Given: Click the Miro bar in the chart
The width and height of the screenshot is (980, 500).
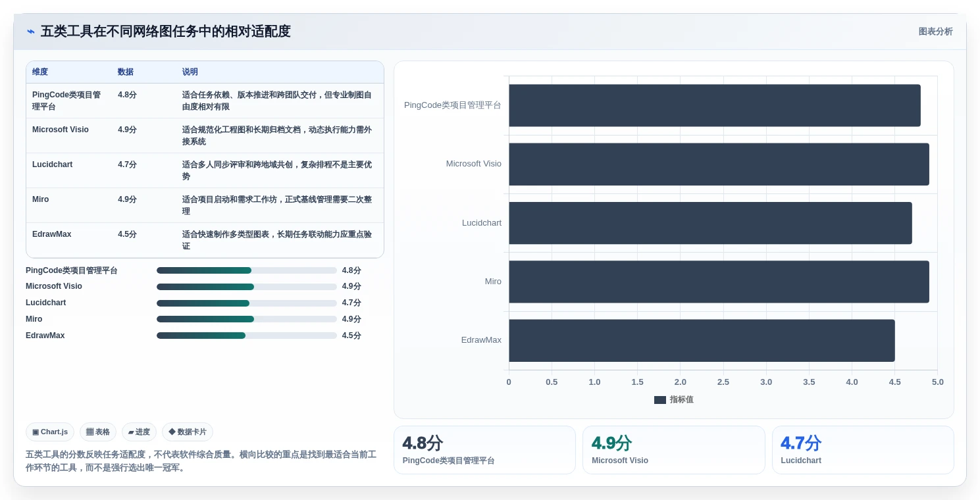Looking at the screenshot, I should pos(719,282).
